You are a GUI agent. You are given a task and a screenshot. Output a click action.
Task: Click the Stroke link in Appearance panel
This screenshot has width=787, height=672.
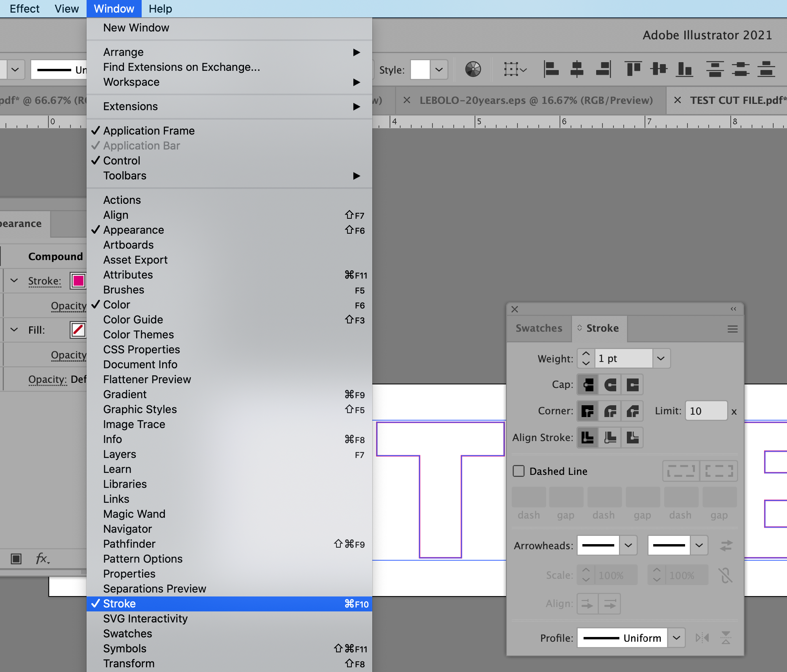tap(44, 281)
